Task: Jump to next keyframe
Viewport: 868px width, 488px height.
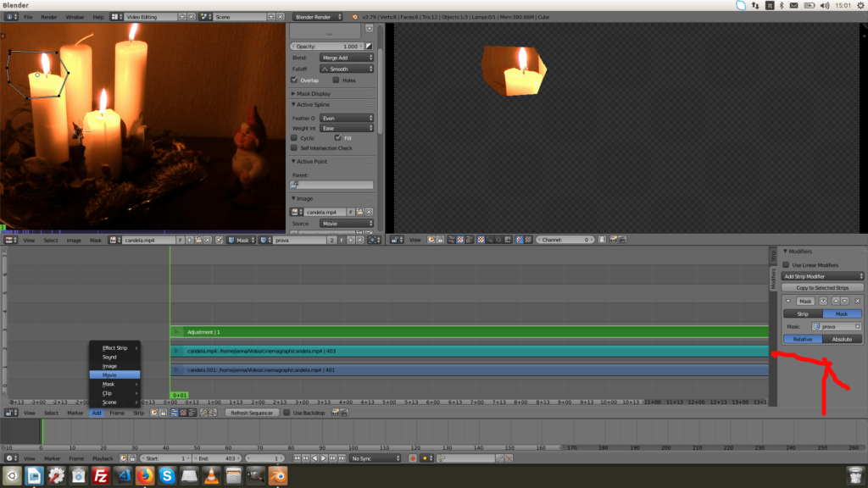Action: pyautogui.click(x=332, y=458)
